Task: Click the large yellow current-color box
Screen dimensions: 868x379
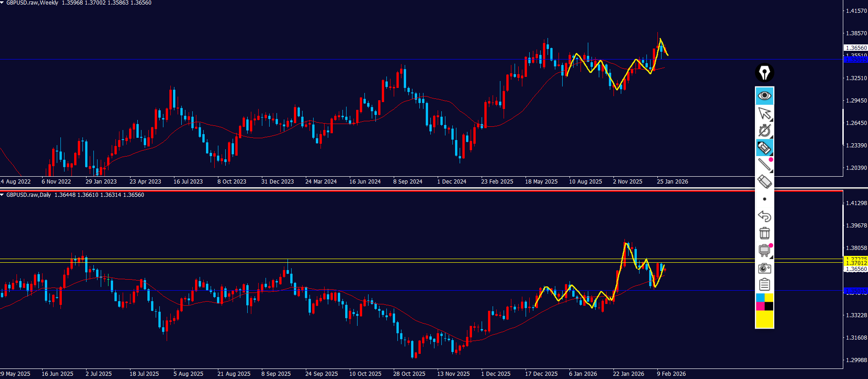Action: [x=764, y=319]
